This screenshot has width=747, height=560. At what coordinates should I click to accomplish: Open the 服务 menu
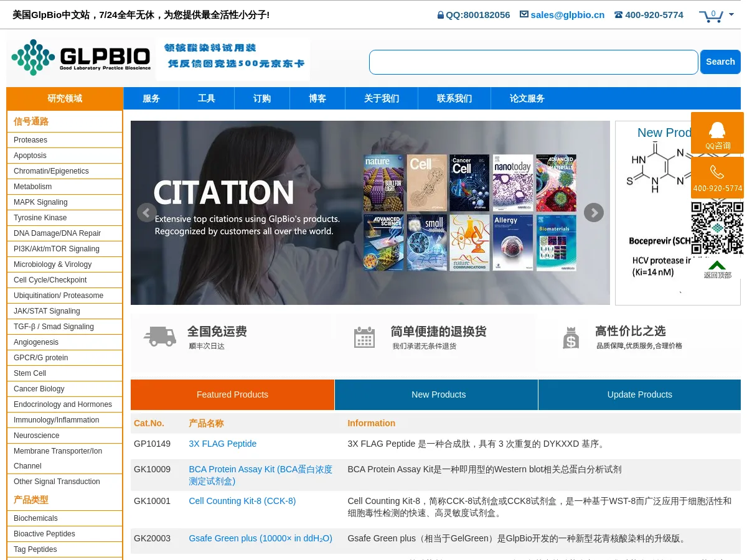pyautogui.click(x=151, y=98)
